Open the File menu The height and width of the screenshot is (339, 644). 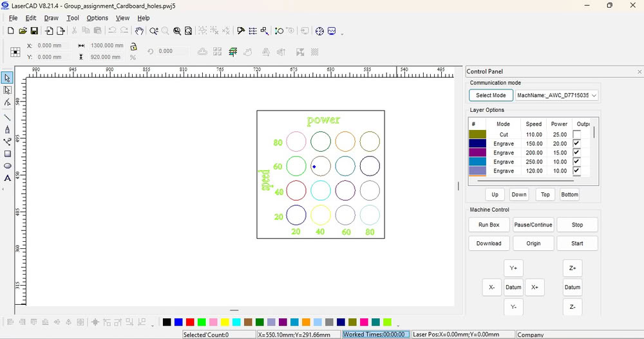coord(13,18)
